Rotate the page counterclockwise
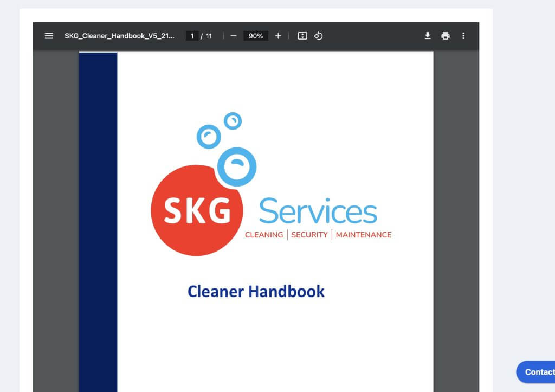 tap(319, 36)
